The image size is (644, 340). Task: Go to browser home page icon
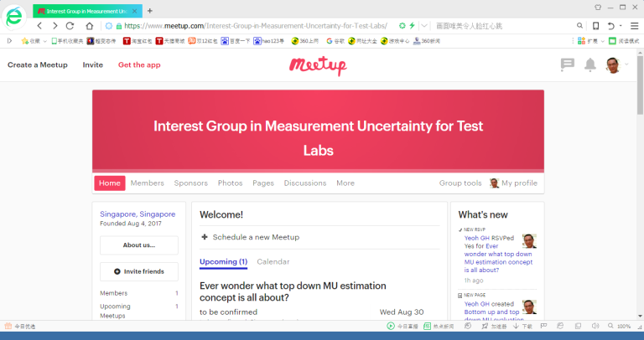coord(90,26)
